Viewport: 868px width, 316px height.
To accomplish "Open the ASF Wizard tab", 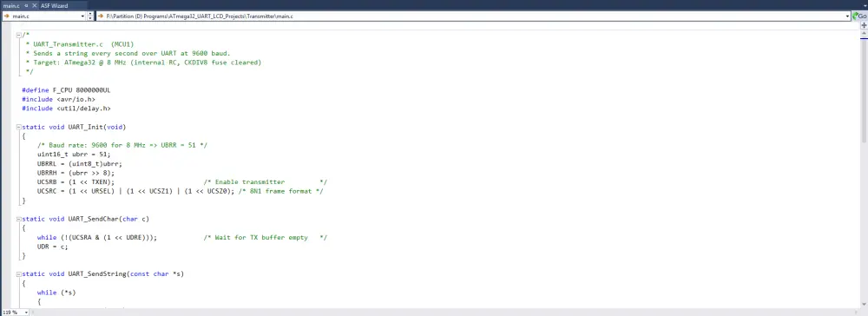I will [54, 5].
